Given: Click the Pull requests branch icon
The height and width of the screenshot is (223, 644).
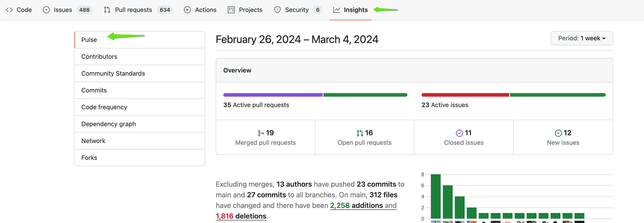Looking at the screenshot, I should coord(107,10).
